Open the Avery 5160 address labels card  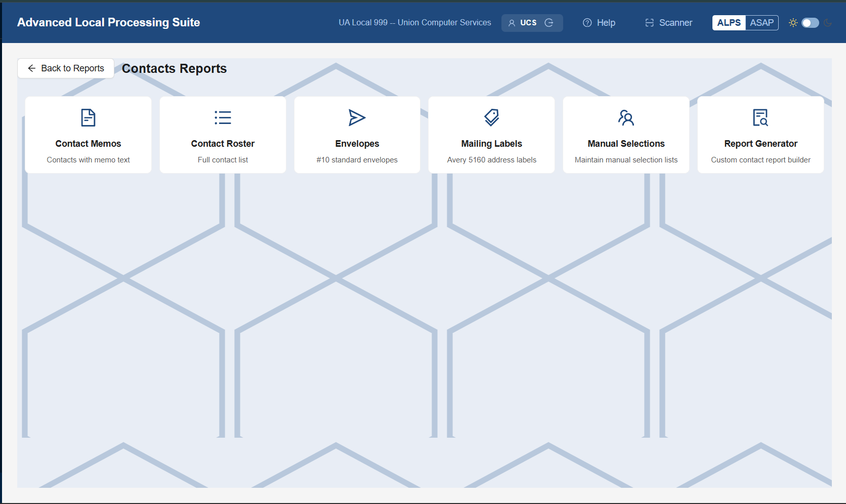[x=491, y=135]
